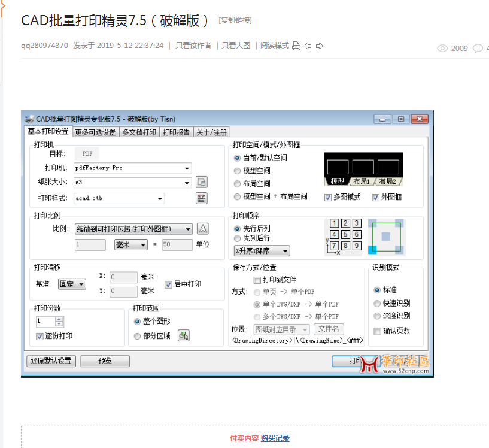Screen dimensions: 489x448
Task: Switch to 打印报告 tab
Action: 177,132
